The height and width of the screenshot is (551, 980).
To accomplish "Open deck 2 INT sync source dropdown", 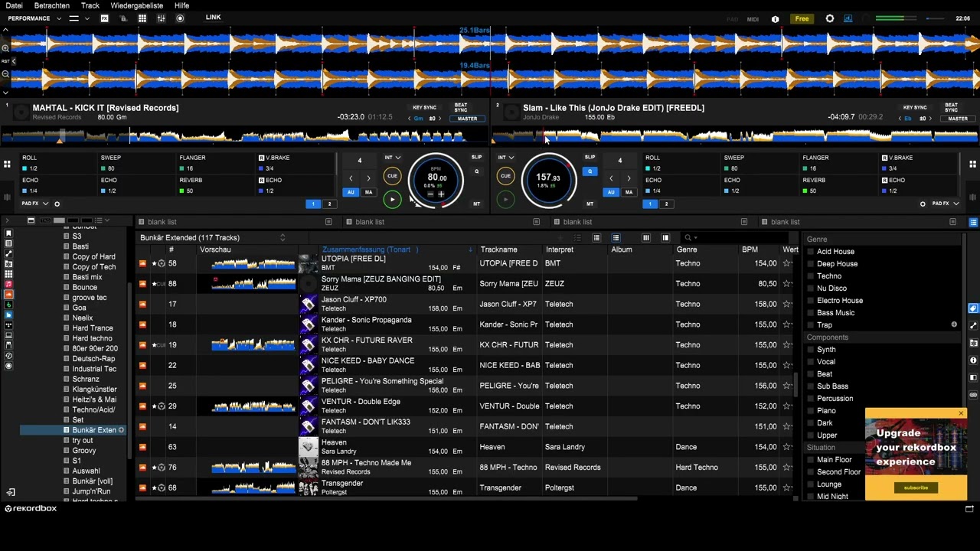I will tap(505, 158).
